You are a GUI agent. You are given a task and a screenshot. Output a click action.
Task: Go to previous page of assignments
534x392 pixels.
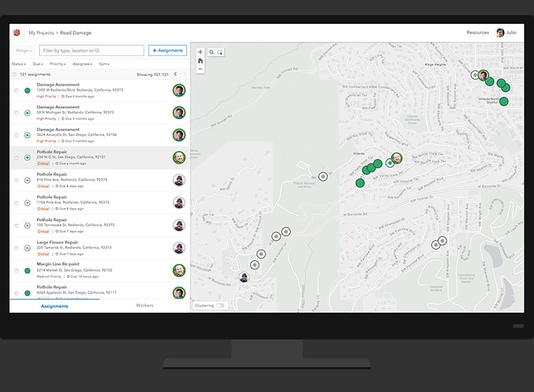point(175,74)
